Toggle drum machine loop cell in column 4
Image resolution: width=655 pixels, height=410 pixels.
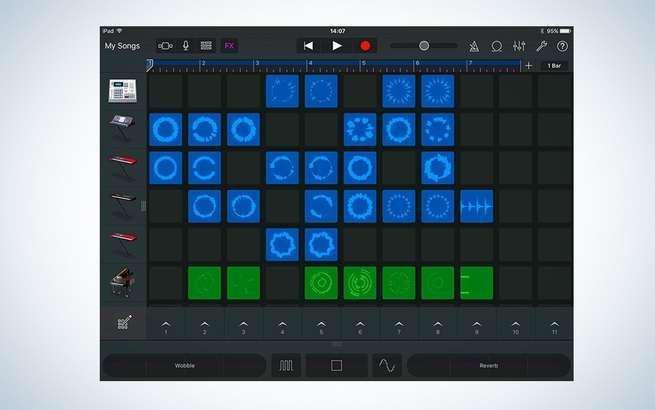(x=282, y=91)
